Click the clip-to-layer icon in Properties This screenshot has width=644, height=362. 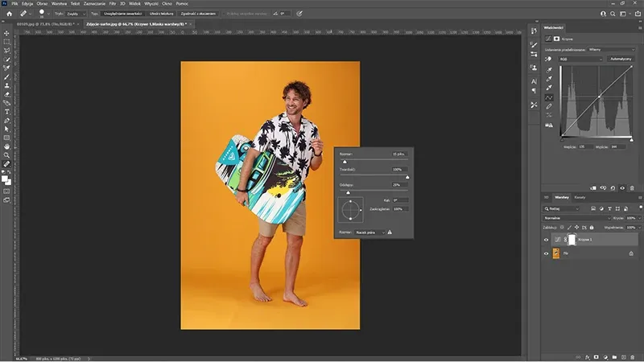tap(593, 188)
